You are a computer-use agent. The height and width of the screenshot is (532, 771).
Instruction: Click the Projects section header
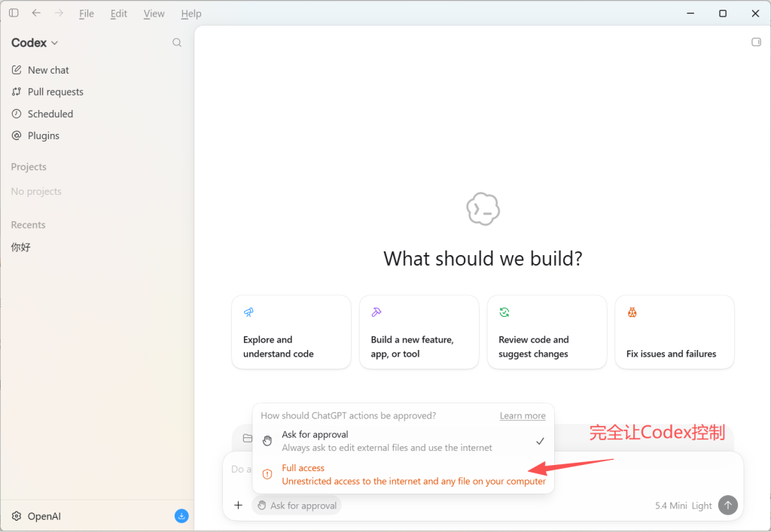(29, 167)
